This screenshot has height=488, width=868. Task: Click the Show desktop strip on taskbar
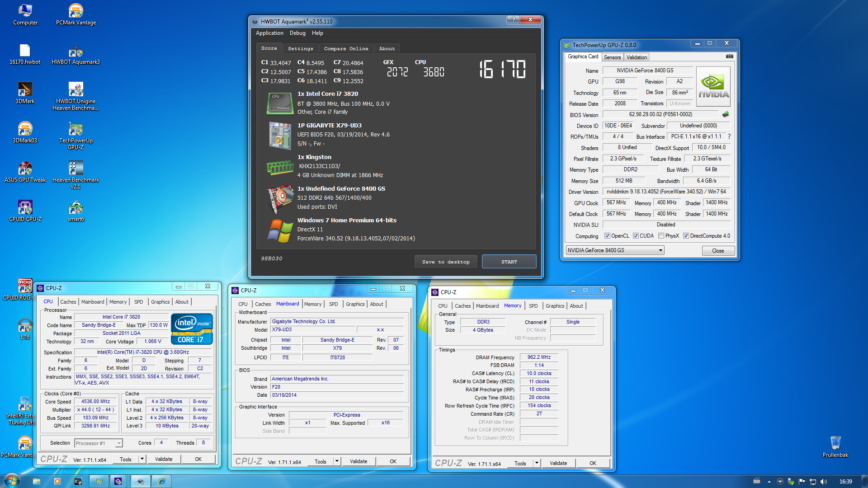coord(864,481)
